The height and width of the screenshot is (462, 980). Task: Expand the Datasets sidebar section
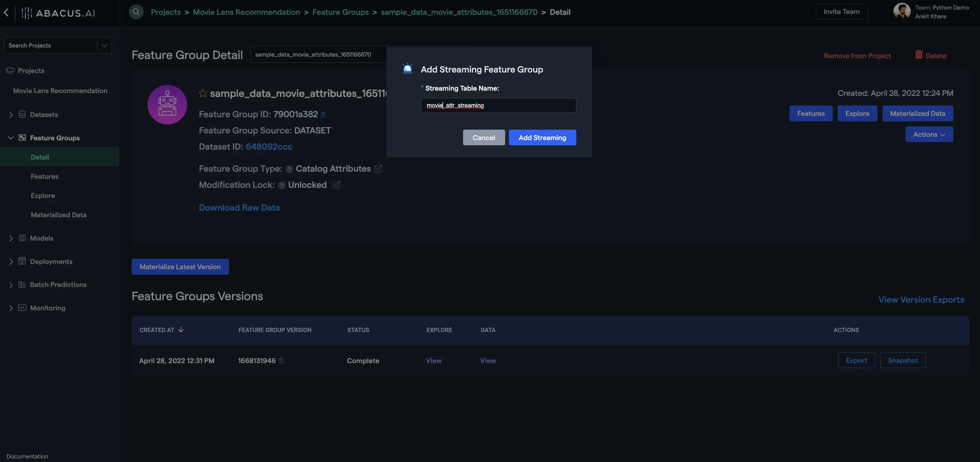[11, 115]
